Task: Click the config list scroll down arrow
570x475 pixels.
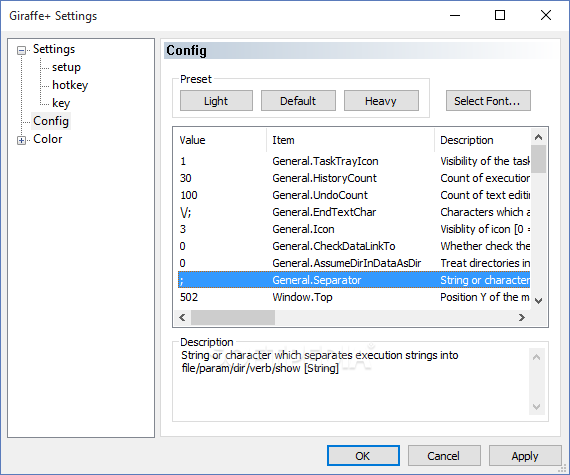Action: point(538,301)
